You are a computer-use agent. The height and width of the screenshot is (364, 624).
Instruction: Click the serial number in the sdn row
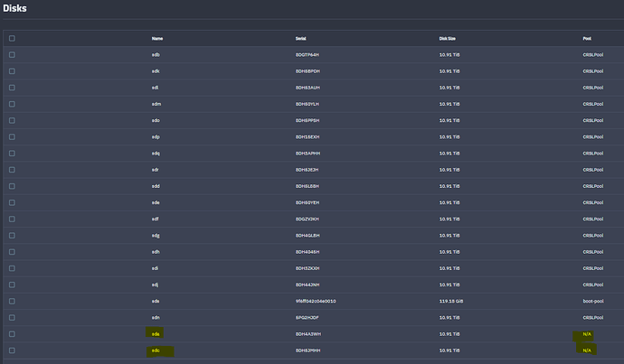tap(307, 318)
